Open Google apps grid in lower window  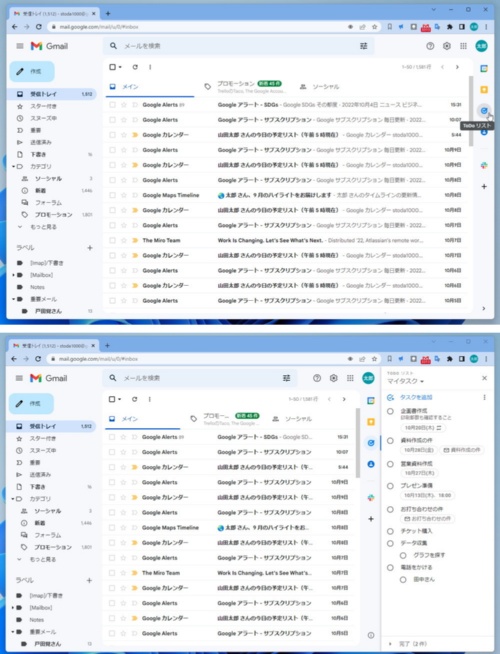pos(350,378)
